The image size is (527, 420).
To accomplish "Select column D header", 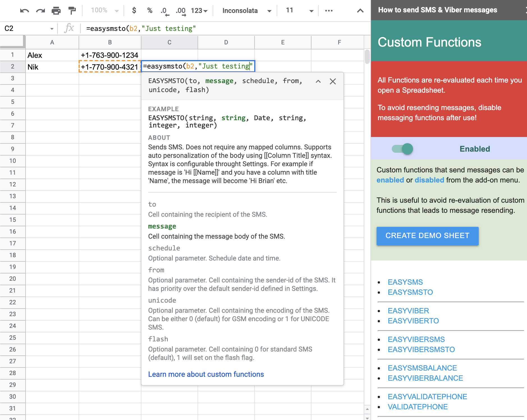I will tap(226, 42).
